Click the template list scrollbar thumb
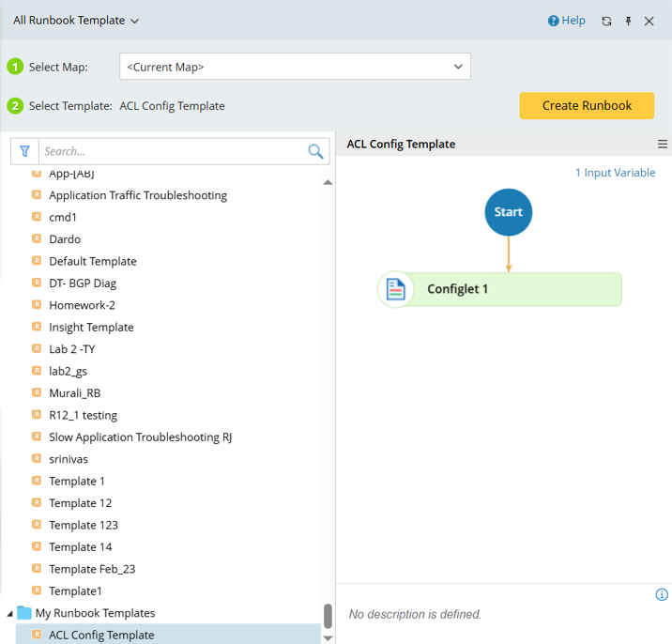 pos(328,615)
